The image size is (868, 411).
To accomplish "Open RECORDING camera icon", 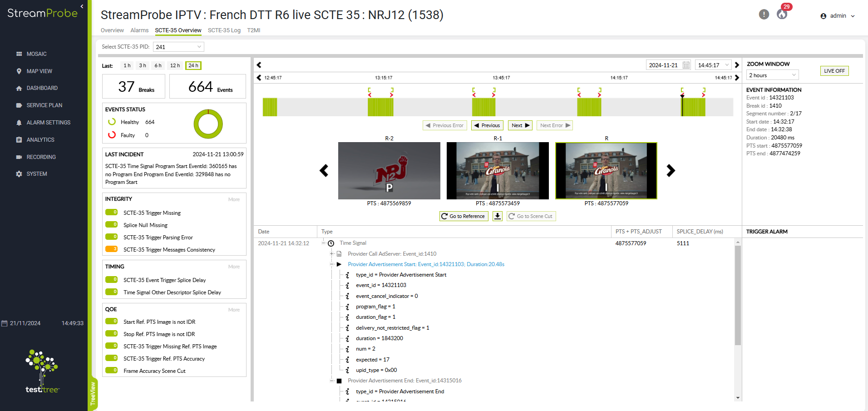I will [x=19, y=157].
